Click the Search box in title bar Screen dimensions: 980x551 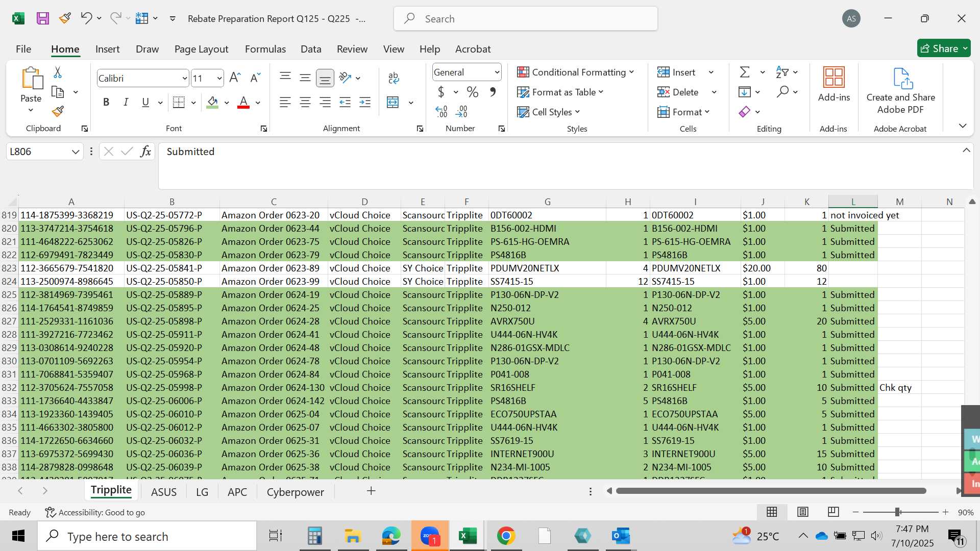point(526,19)
